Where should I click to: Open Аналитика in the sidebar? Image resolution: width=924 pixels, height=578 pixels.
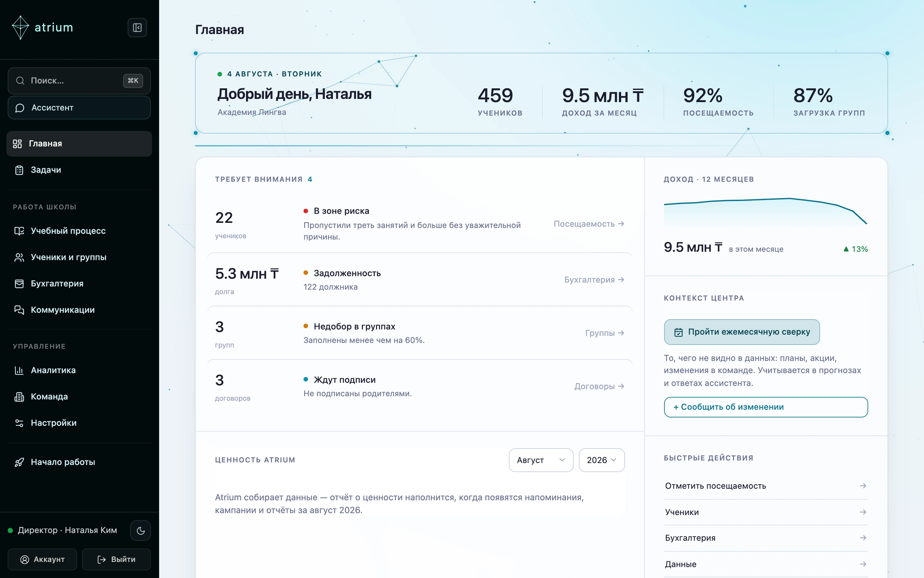point(80,371)
